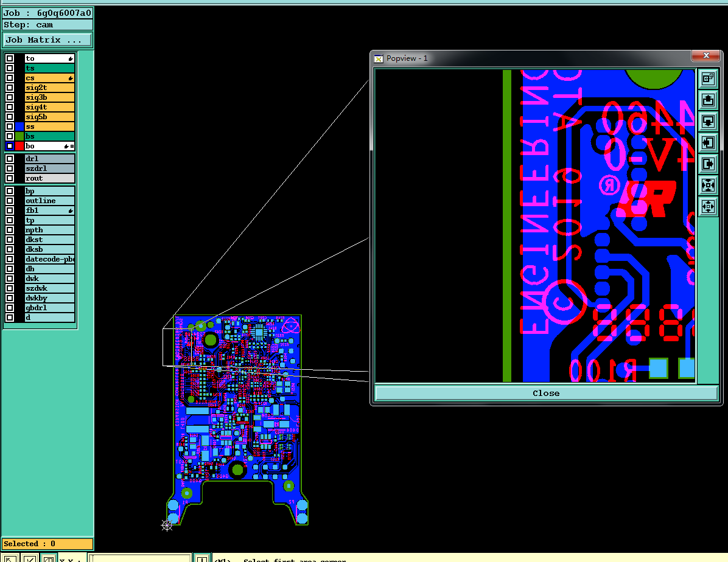Select the dwk layer name
The image size is (728, 562).
[x=50, y=279]
